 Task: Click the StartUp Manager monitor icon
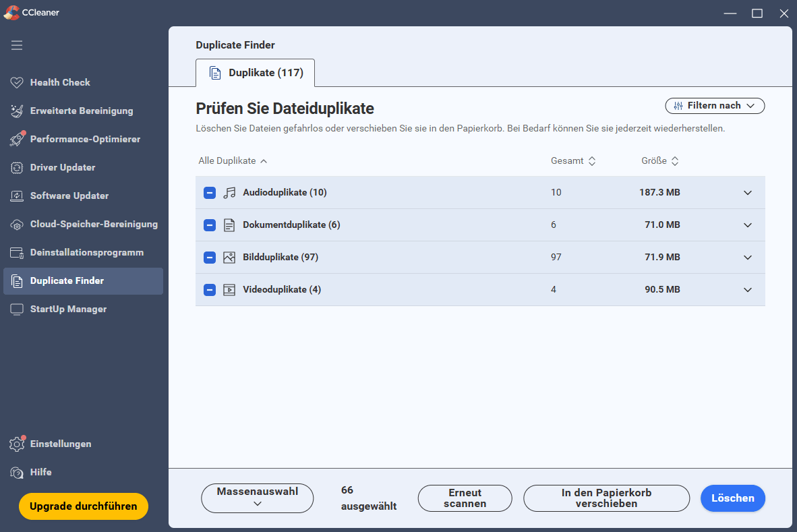click(x=17, y=309)
